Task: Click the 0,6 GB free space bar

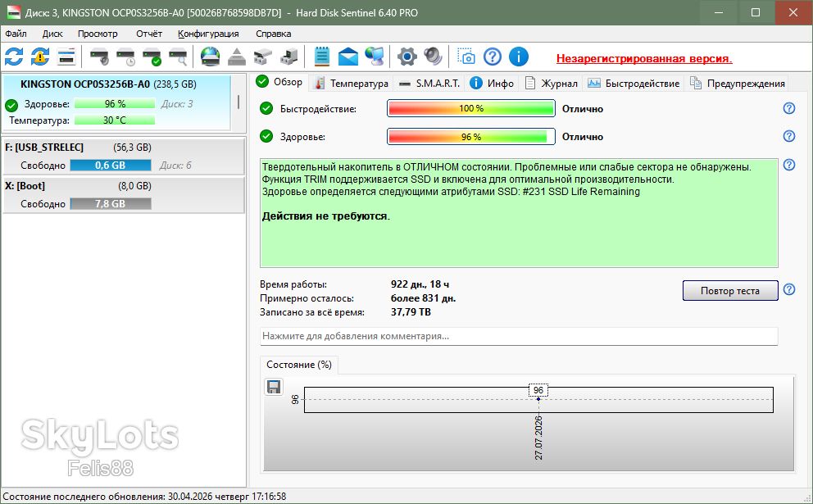Action: (111, 166)
